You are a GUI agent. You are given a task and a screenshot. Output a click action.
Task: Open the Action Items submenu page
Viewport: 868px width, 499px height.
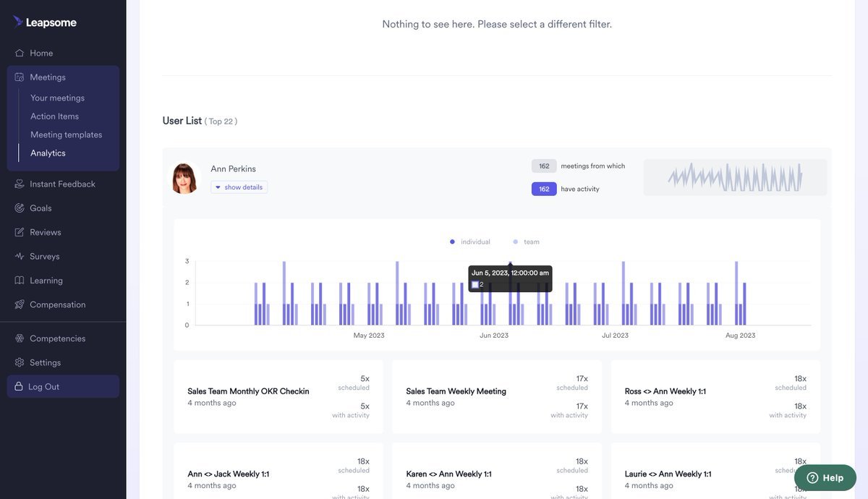54,116
